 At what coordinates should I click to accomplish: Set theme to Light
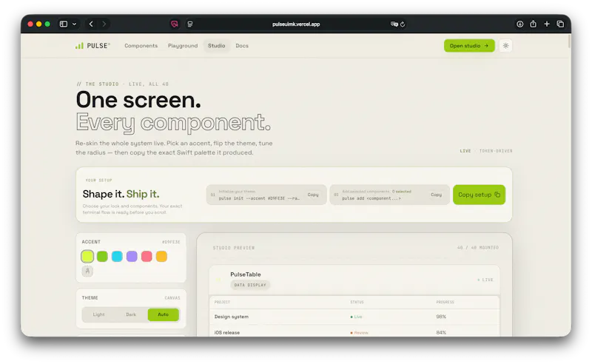tap(99, 314)
